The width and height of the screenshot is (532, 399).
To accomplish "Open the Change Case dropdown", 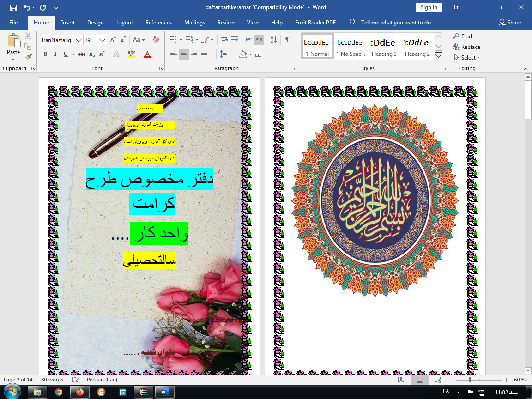I will [x=139, y=40].
